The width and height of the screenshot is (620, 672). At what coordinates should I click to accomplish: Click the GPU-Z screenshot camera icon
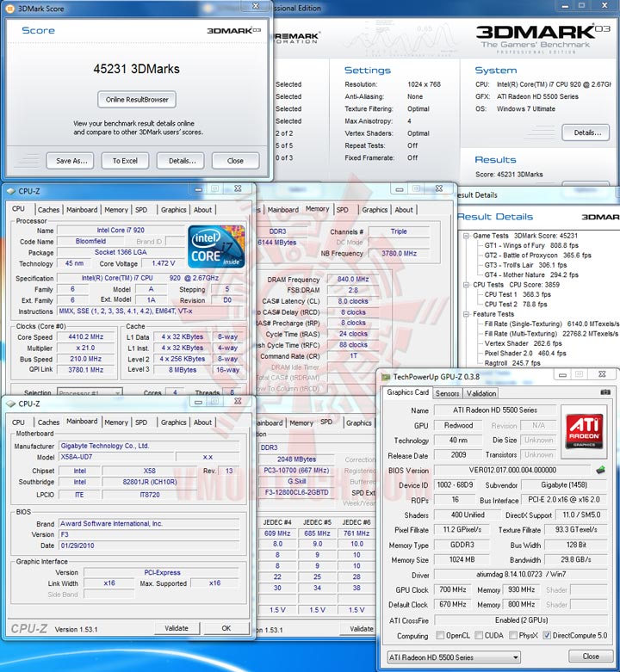point(605,391)
